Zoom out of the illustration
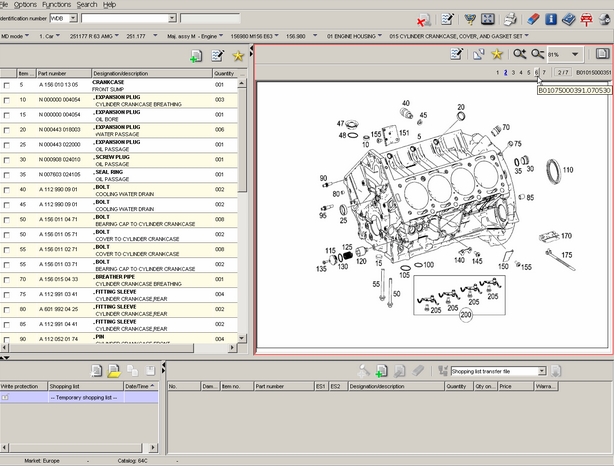This screenshot has width=615, height=467. point(537,54)
